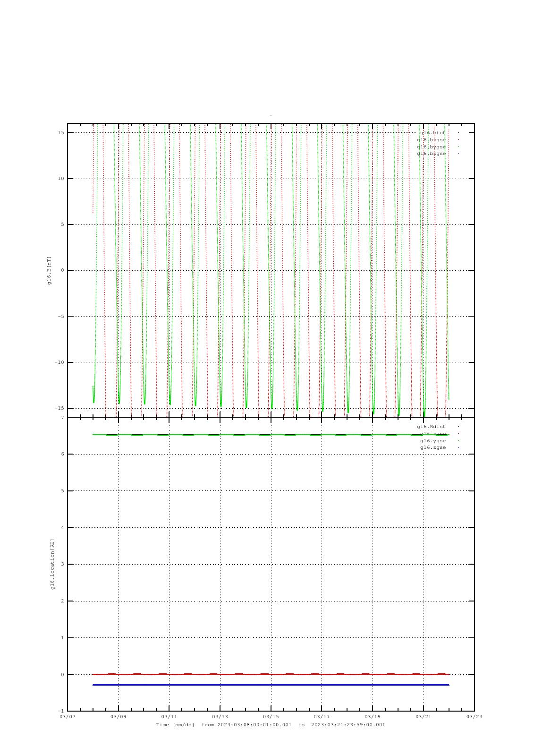
Task: Click the 2 tick label on the location axis
Action: 62,601
